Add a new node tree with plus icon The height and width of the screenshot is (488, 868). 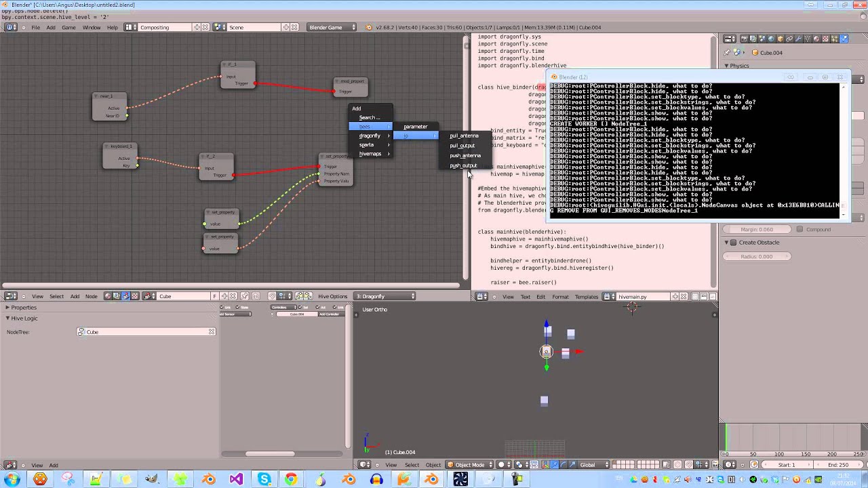click(224, 296)
